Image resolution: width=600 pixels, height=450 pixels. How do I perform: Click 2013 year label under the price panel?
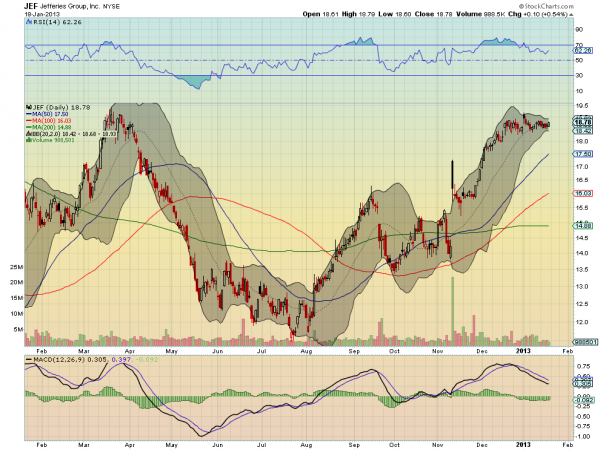(x=523, y=351)
